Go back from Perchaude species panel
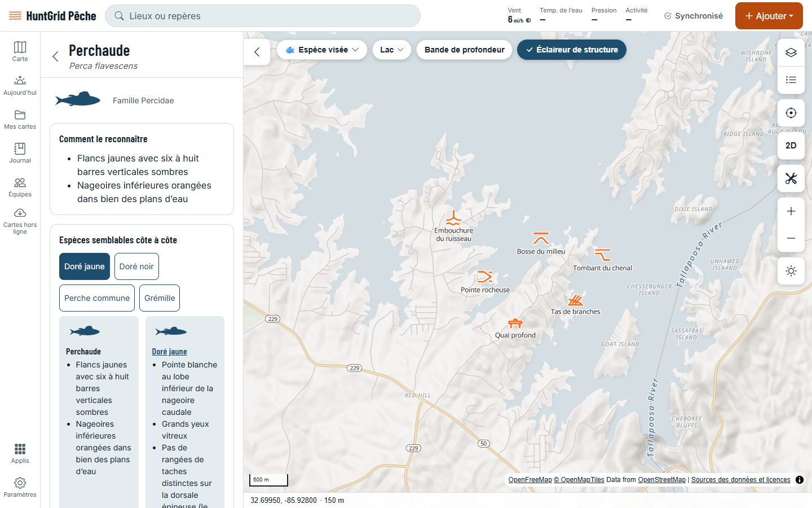812x508 pixels. click(55, 56)
